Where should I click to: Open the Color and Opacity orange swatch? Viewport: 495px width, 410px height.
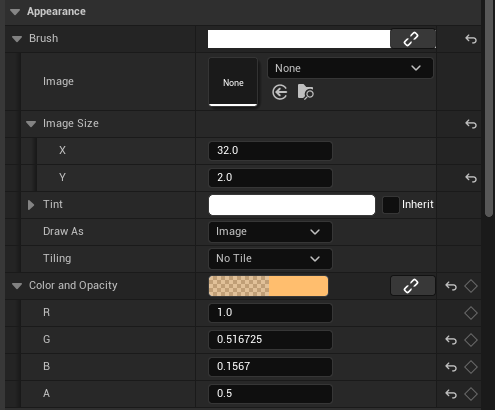point(268,286)
